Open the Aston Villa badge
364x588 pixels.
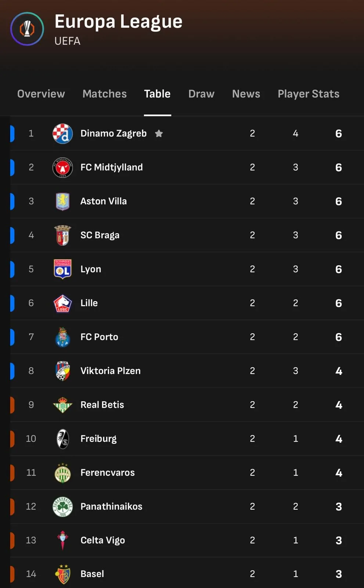[x=62, y=201]
